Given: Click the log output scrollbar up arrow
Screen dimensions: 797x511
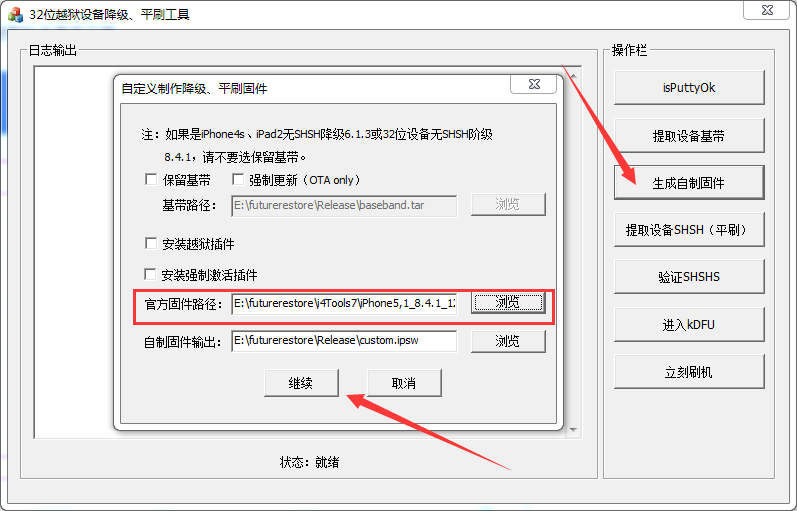Looking at the screenshot, I should tap(573, 76).
